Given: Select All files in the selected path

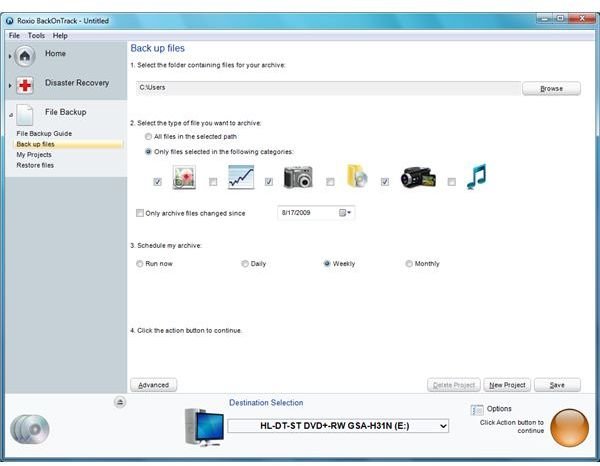Looking at the screenshot, I should (x=148, y=137).
